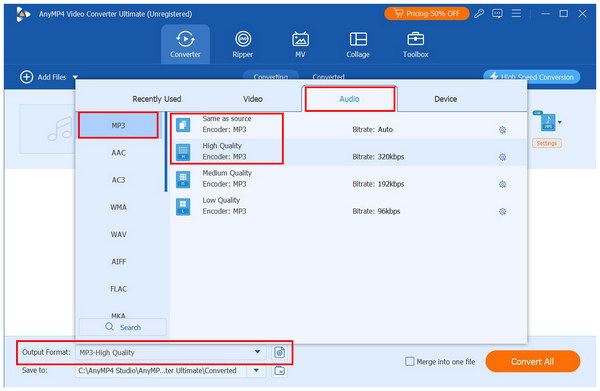
Task: Switch to the Recently Used tab
Action: pyautogui.click(x=157, y=99)
